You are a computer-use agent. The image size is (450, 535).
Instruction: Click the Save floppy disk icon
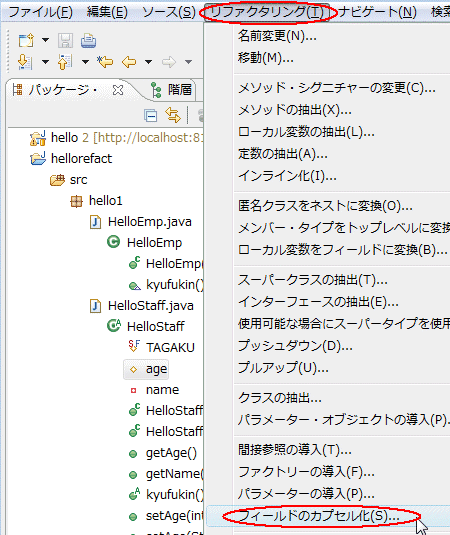65,41
